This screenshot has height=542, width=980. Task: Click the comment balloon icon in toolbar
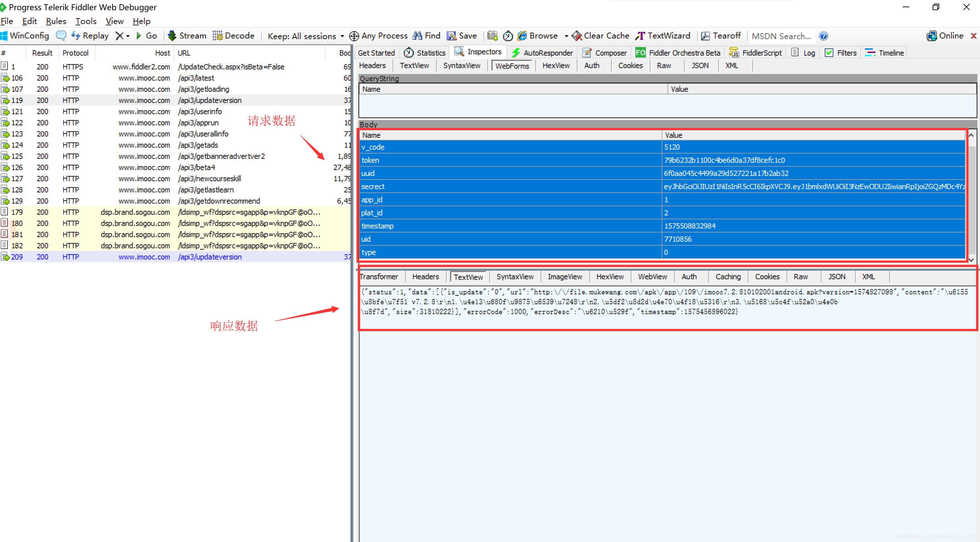pos(61,36)
